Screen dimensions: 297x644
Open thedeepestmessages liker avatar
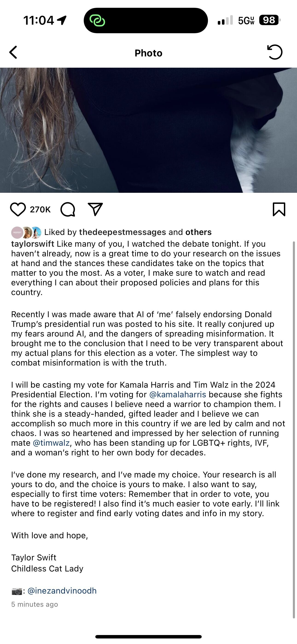point(17,232)
